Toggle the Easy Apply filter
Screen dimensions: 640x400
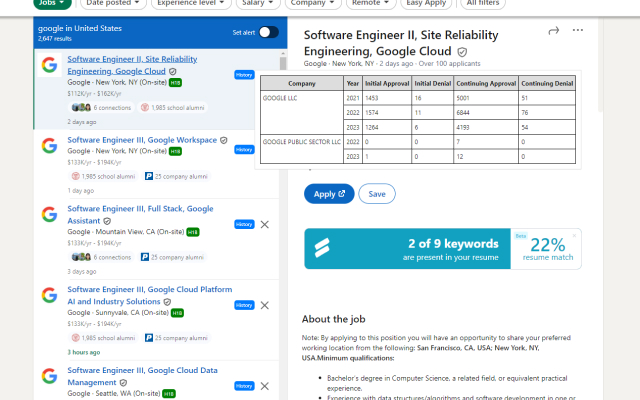point(426,3)
